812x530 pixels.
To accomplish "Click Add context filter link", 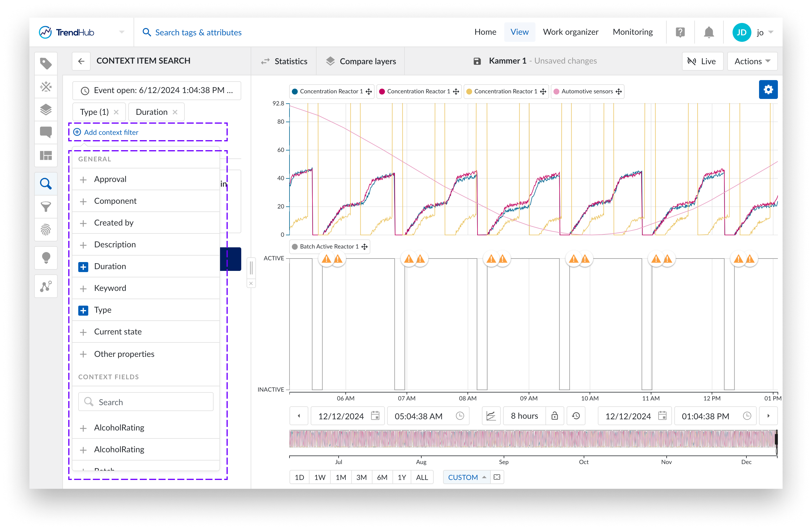I will [111, 132].
